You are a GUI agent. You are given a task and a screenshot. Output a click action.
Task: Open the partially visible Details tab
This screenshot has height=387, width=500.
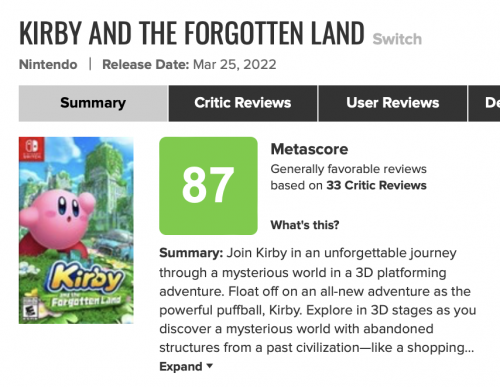[x=484, y=103]
